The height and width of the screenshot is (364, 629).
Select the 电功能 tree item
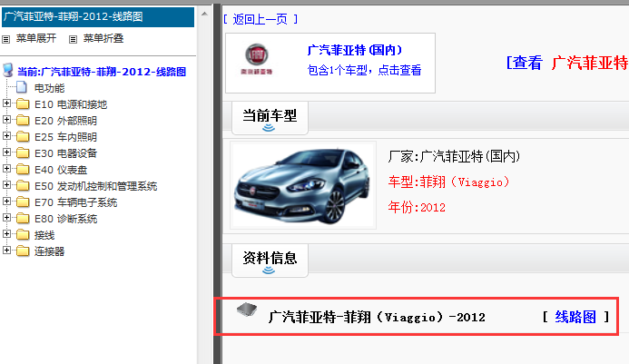click(49, 88)
